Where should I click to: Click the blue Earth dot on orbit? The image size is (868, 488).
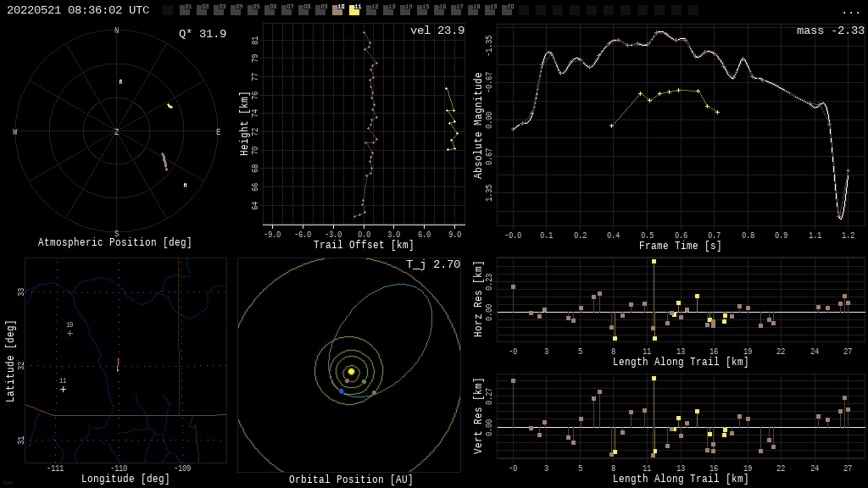[x=342, y=391]
